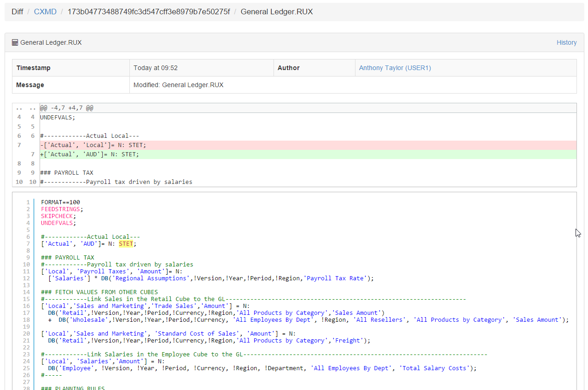Screen dimensions: 588x390
Task: Click 'Freight' in code line 21
Action: (348, 340)
